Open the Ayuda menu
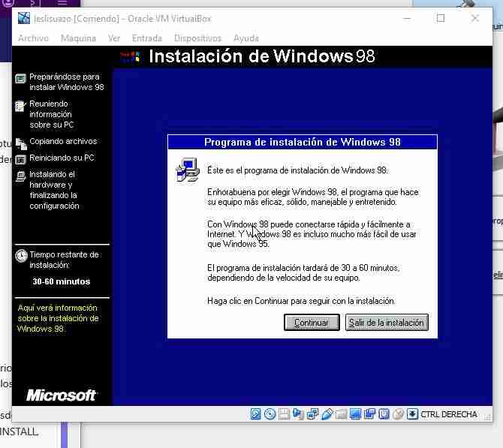This screenshot has width=503, height=448. [245, 38]
